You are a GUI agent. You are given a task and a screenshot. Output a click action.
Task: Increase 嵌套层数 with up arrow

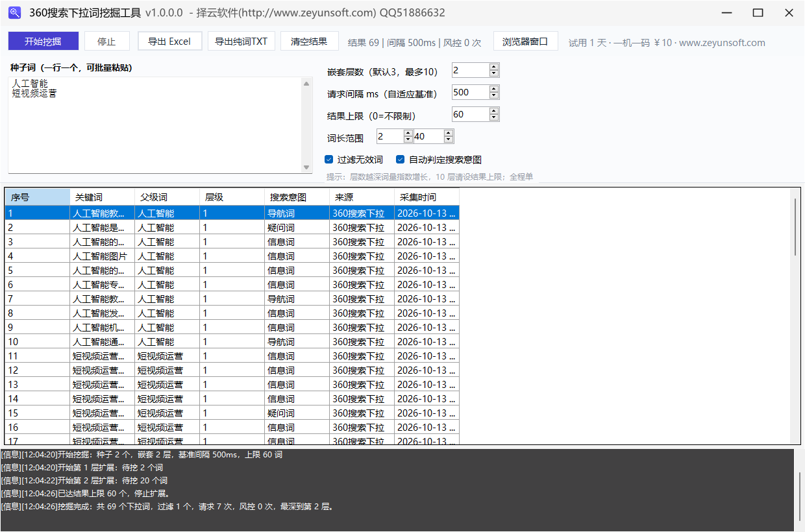coord(494,67)
